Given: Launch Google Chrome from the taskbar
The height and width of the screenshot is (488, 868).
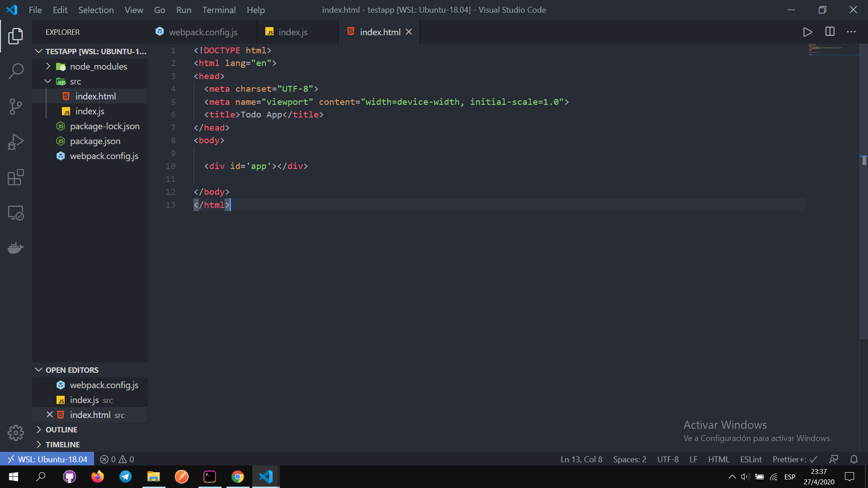Looking at the screenshot, I should pos(237,477).
